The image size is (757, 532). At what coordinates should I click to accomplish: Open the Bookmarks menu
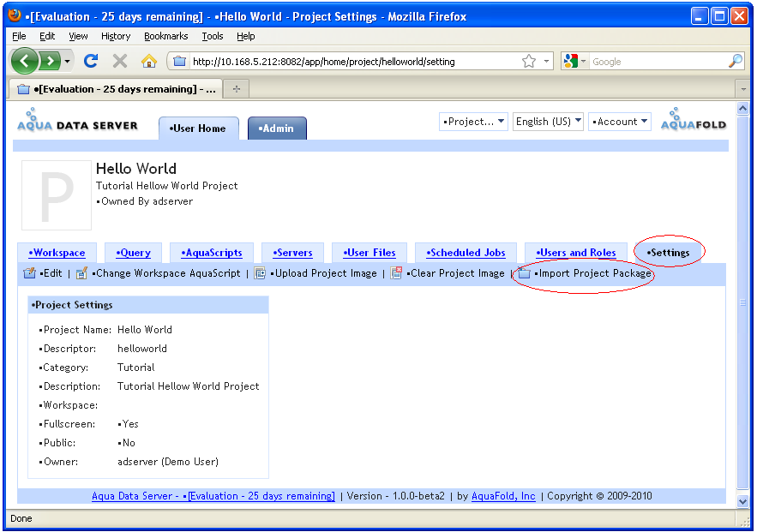tap(166, 36)
